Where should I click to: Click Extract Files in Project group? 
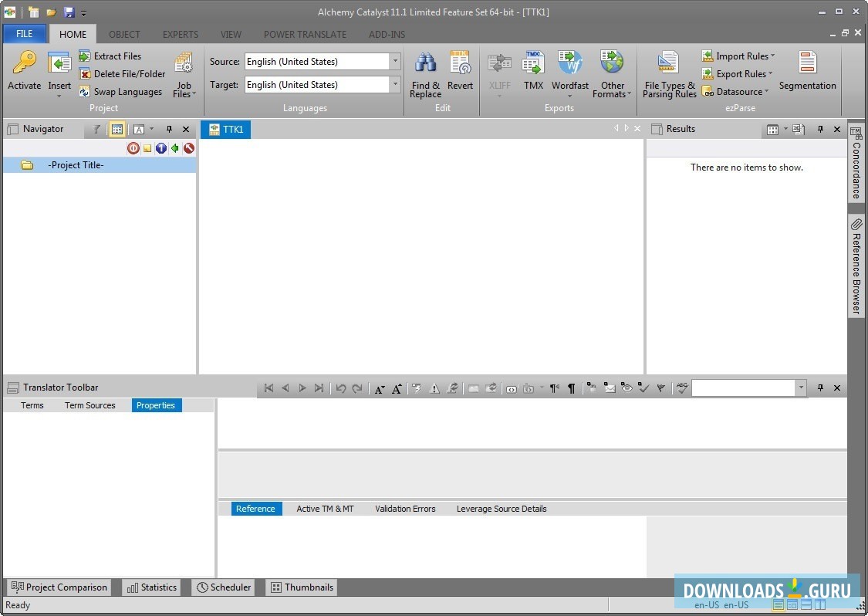coord(110,56)
